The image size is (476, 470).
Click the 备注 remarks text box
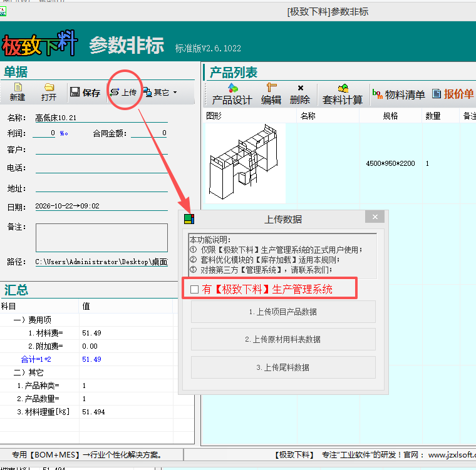click(x=101, y=238)
